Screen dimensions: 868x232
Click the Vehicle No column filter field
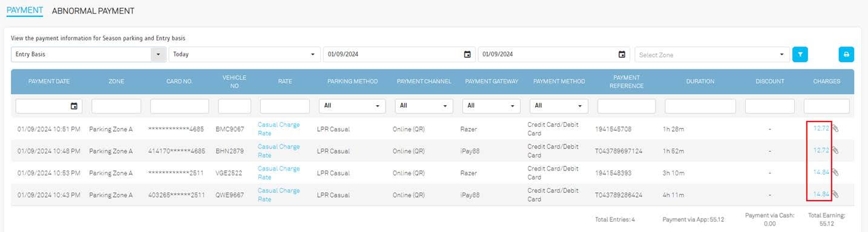pyautogui.click(x=235, y=106)
